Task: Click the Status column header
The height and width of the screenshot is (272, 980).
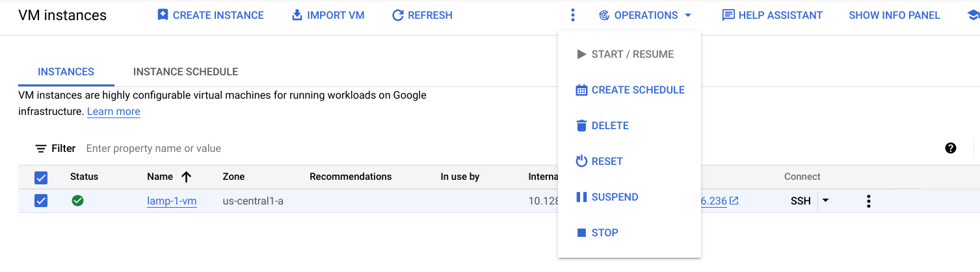Action: [84, 177]
